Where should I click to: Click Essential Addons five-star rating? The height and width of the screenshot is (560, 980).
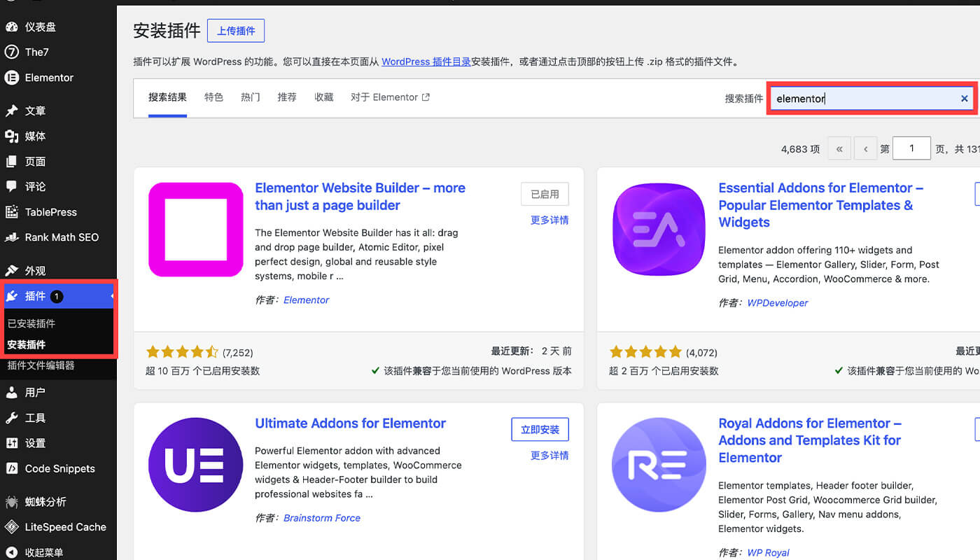645,352
